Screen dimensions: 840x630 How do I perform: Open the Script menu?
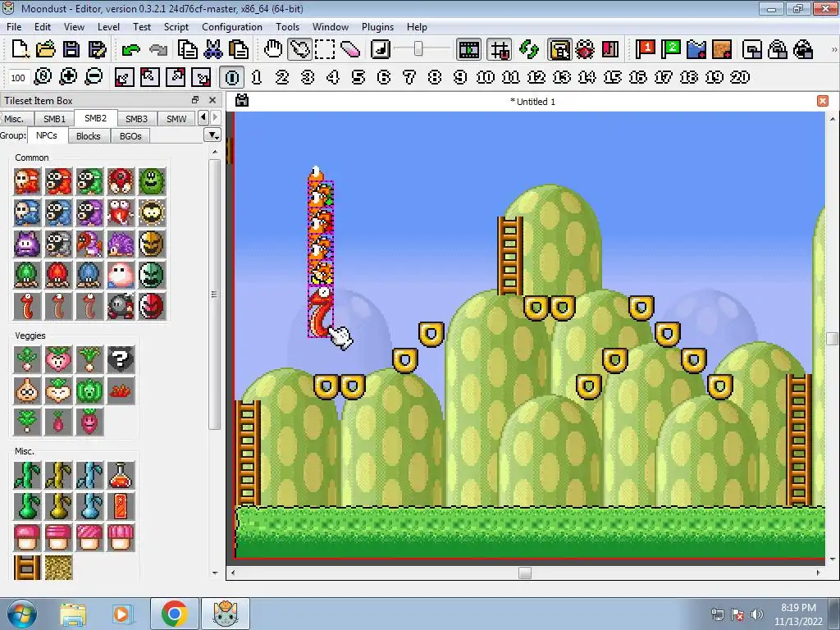pyautogui.click(x=176, y=27)
